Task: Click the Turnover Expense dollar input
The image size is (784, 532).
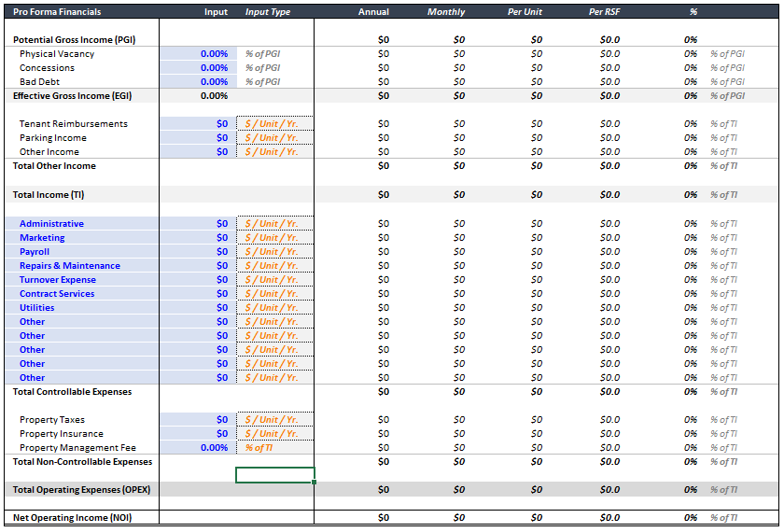Action: 198,279
